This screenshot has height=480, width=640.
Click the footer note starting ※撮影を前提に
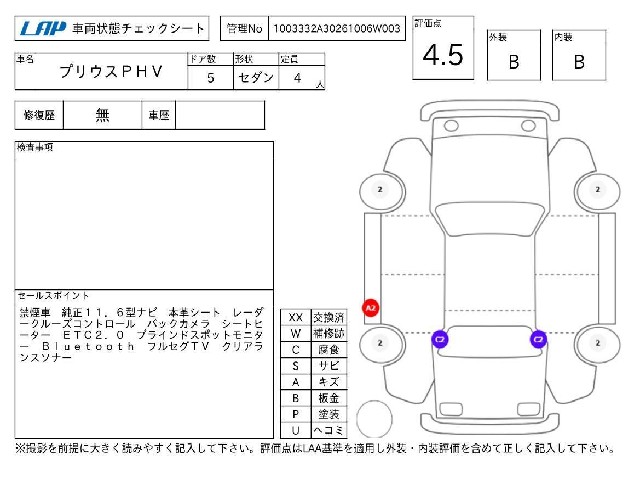pyautogui.click(x=314, y=449)
